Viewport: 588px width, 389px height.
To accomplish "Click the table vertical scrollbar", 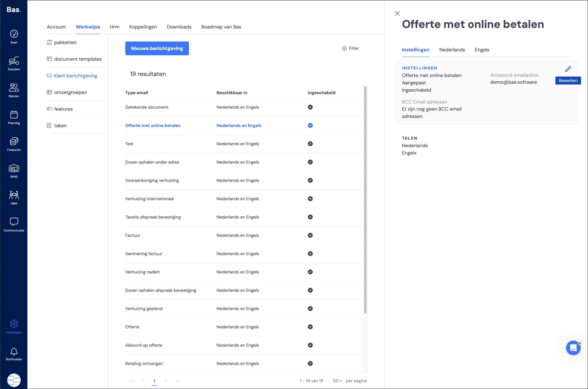I will pos(365,200).
